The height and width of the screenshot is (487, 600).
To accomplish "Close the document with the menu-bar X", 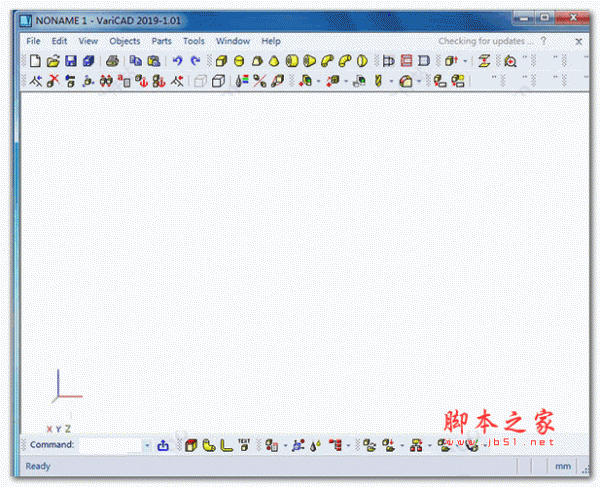I will tap(579, 42).
